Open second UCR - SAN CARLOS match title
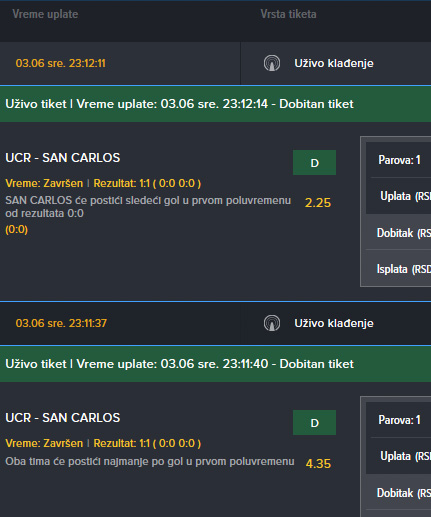The width and height of the screenshot is (431, 517). coord(63,418)
